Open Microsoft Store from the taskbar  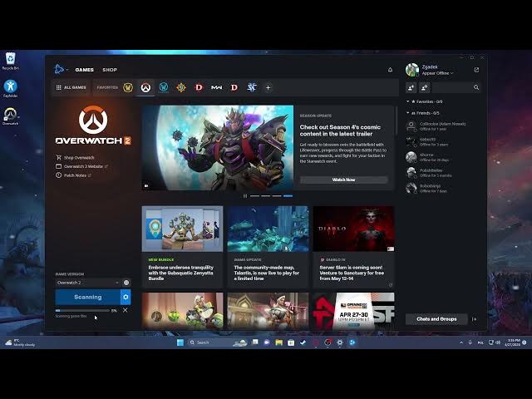point(291,342)
